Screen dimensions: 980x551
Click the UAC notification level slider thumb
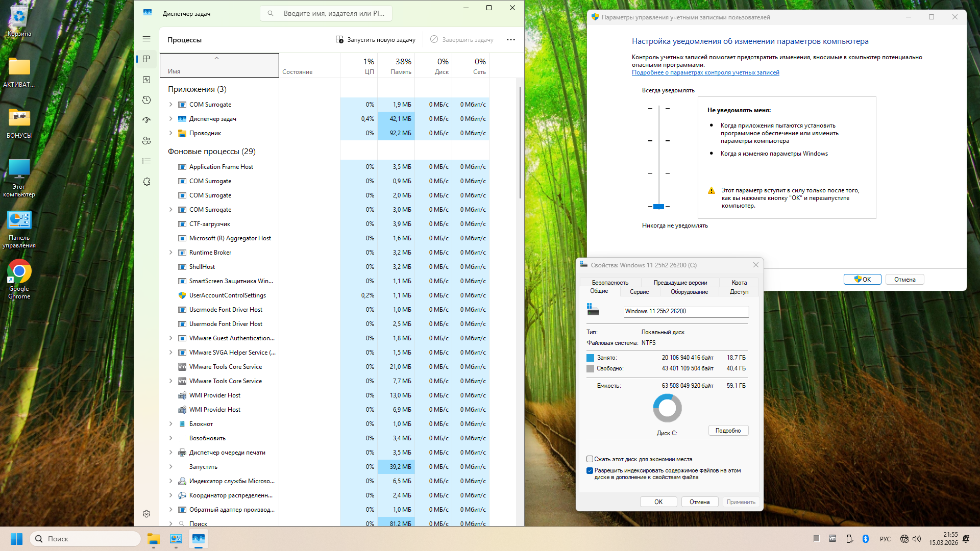658,207
